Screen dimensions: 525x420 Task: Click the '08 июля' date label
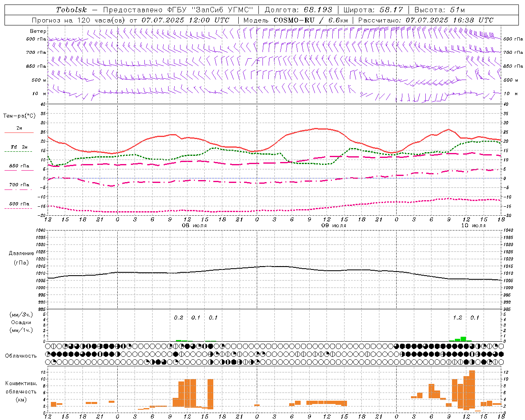coord(194,226)
